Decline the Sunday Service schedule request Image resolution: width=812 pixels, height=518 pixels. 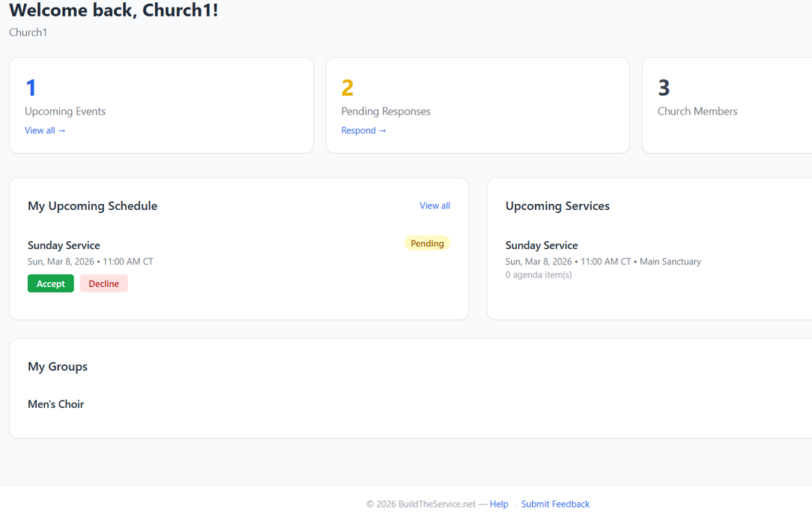coord(104,283)
